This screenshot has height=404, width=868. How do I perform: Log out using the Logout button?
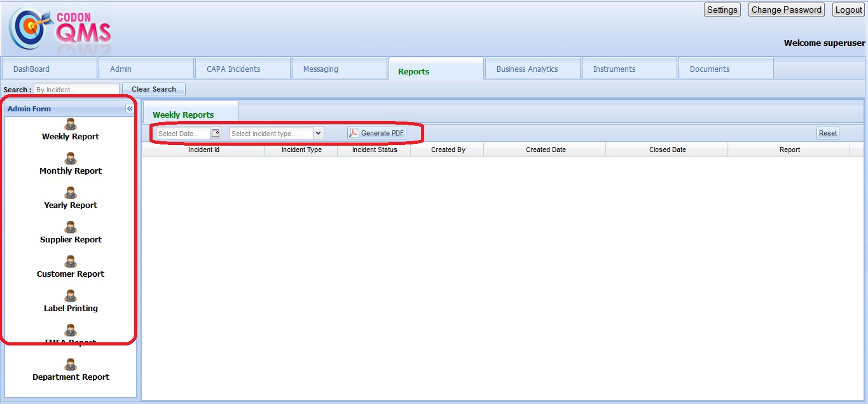pos(848,10)
